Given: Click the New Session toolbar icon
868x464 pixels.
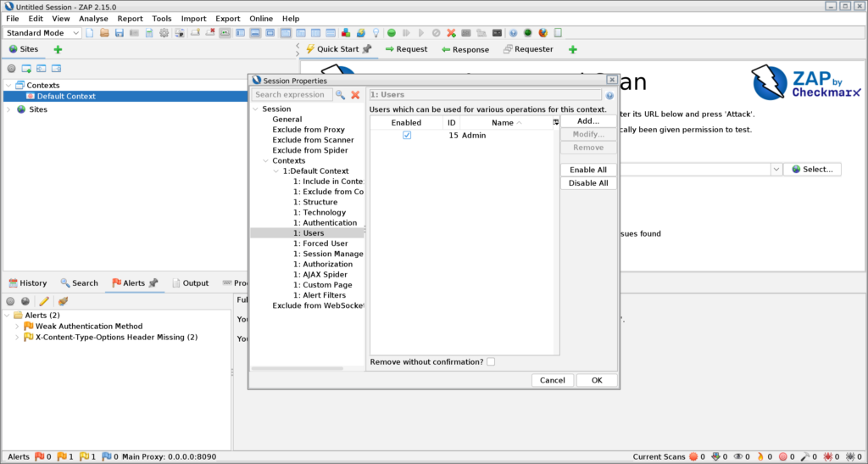Looking at the screenshot, I should 90,33.
